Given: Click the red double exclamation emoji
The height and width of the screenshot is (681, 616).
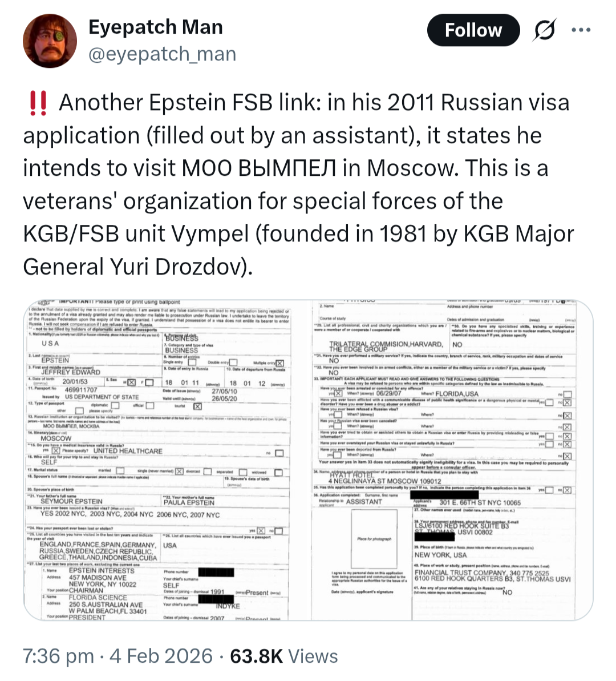Looking at the screenshot, I should click(x=38, y=103).
